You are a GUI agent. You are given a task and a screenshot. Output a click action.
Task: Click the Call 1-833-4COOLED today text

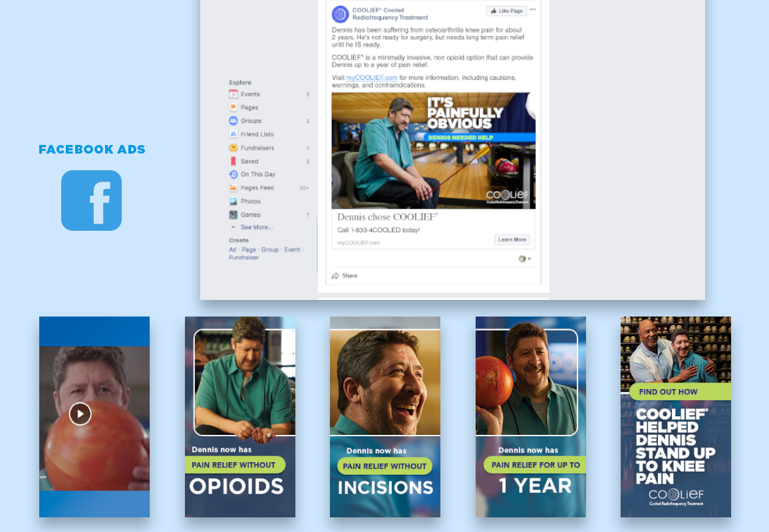tap(378, 230)
